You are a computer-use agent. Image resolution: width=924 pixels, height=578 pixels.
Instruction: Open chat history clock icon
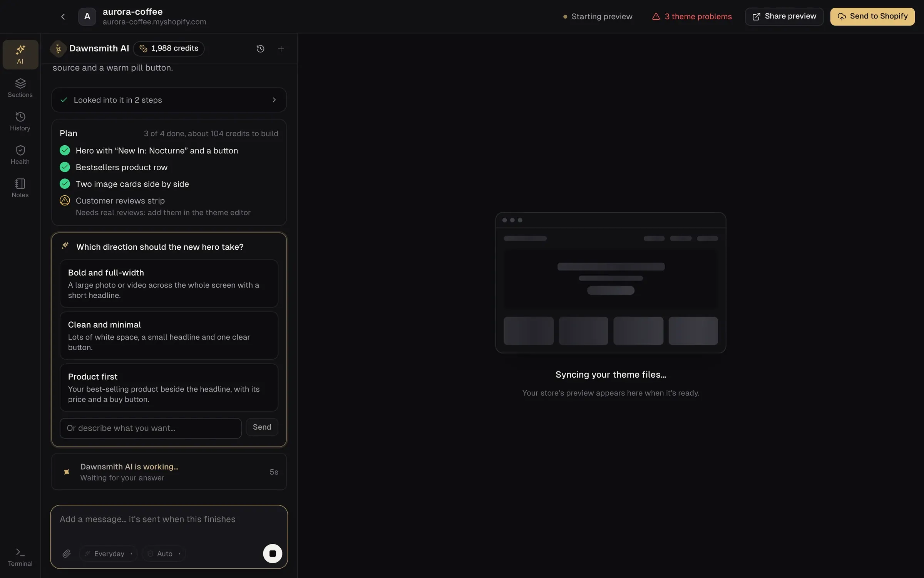[x=260, y=49]
